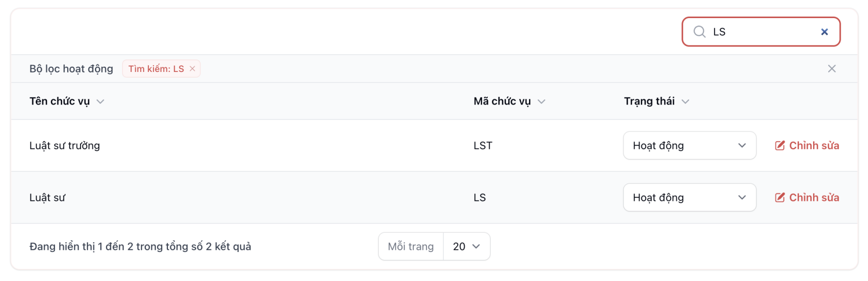Remove the "Tìm kiếm: LS" filter chip
The height and width of the screenshot is (281, 868).
tap(192, 69)
